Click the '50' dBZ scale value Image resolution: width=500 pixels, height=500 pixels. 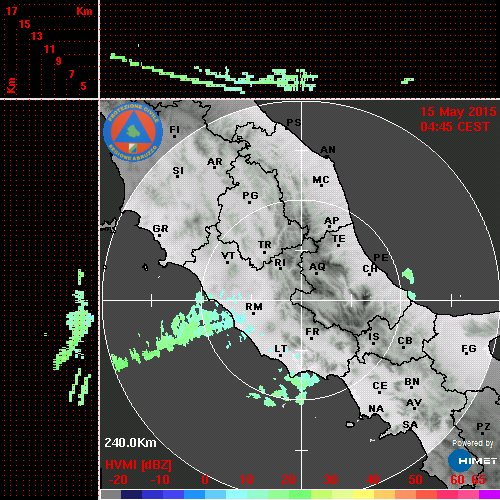coord(415,480)
